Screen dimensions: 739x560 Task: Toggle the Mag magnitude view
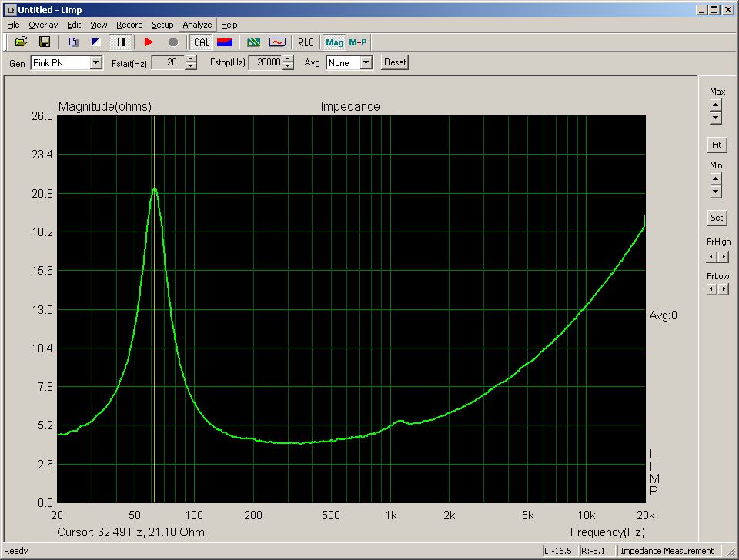click(335, 42)
